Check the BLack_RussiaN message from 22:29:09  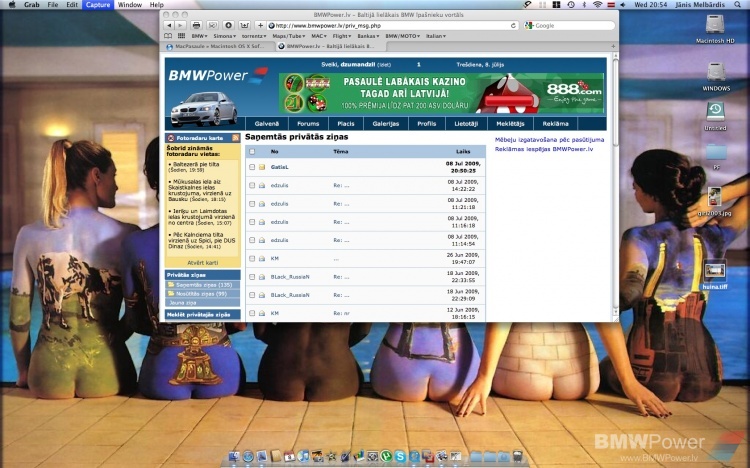click(252, 295)
